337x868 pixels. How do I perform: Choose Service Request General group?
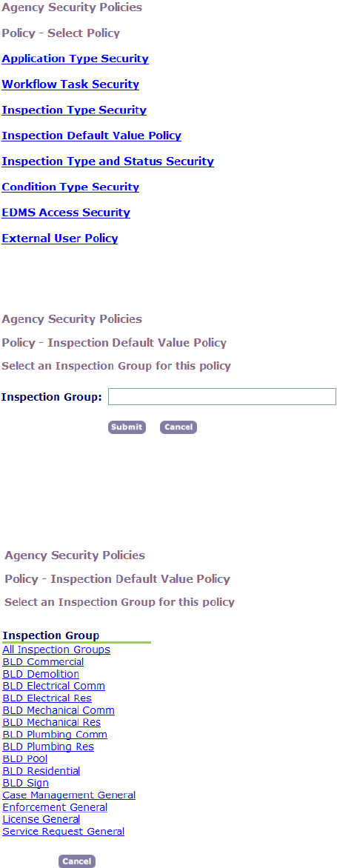[x=64, y=832]
